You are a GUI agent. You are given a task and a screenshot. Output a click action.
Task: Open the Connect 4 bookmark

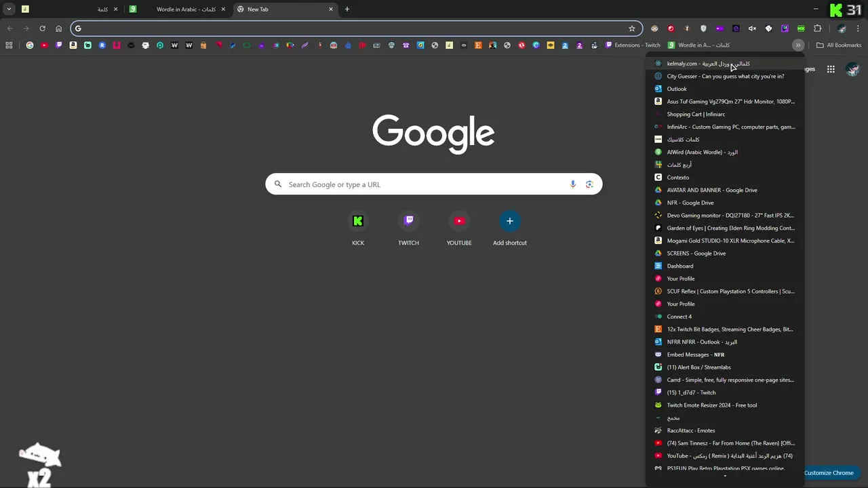725,317
